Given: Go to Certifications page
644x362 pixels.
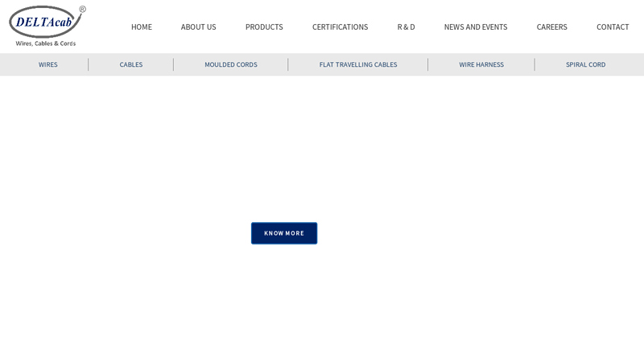Looking at the screenshot, I should pos(340,27).
